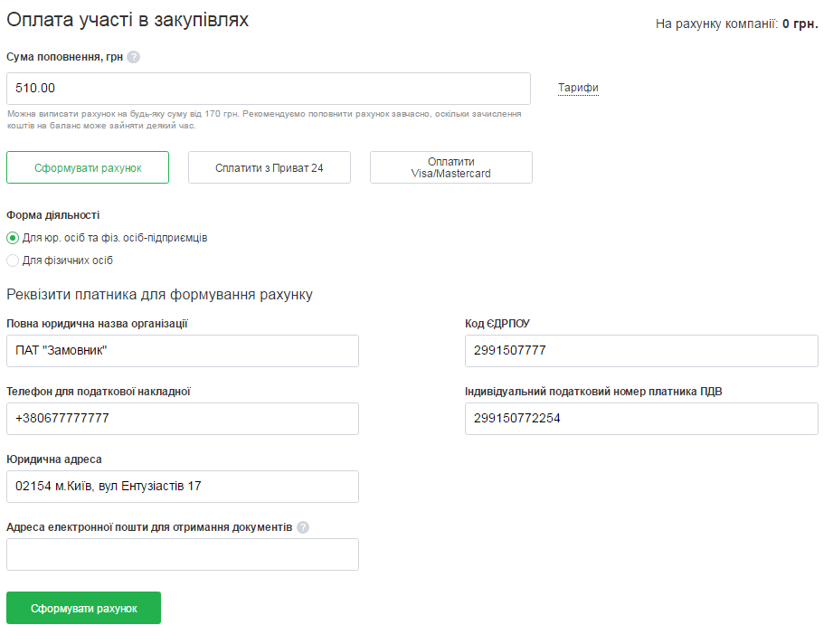Click the "Оплата участі в закупівлях" page heading
Image resolution: width=833 pixels, height=644 pixels.
(x=128, y=19)
